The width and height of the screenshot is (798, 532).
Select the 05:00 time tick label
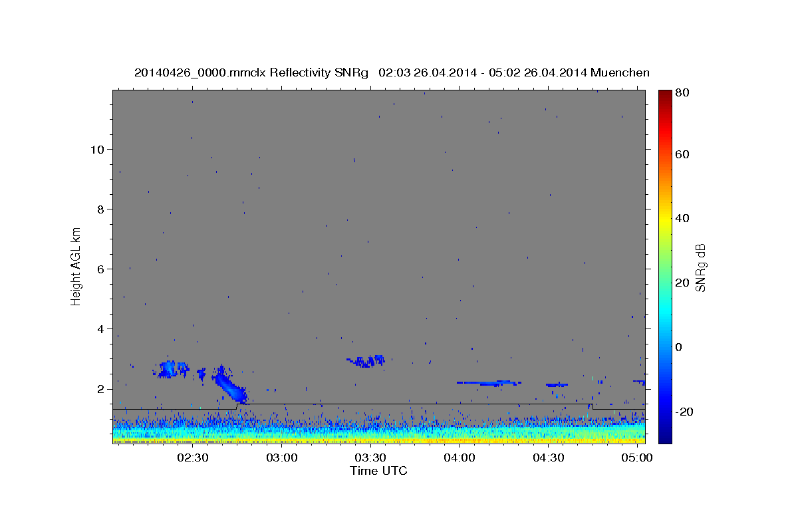pyautogui.click(x=637, y=458)
